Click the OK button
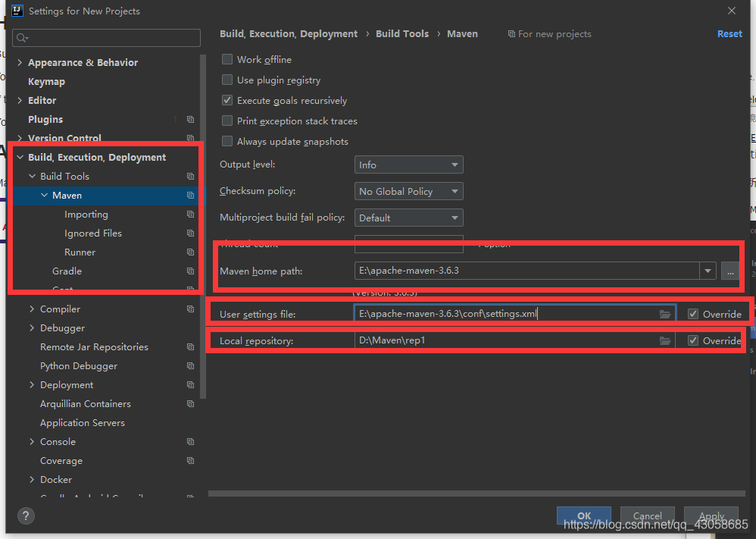 click(584, 515)
